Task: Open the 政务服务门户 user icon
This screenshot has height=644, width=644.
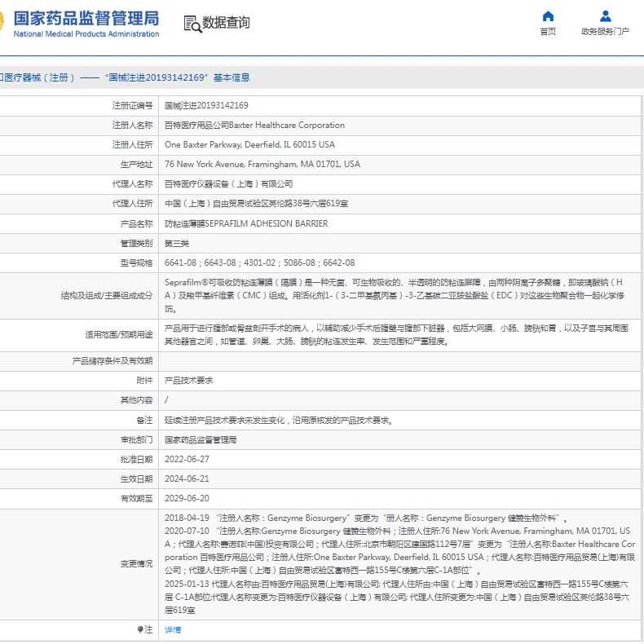Action: [605, 16]
